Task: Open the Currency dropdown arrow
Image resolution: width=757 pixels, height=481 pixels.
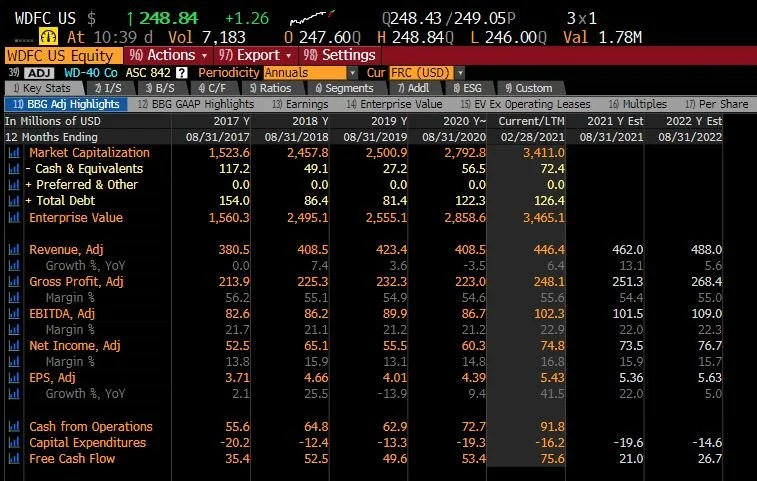Action: pyautogui.click(x=460, y=73)
